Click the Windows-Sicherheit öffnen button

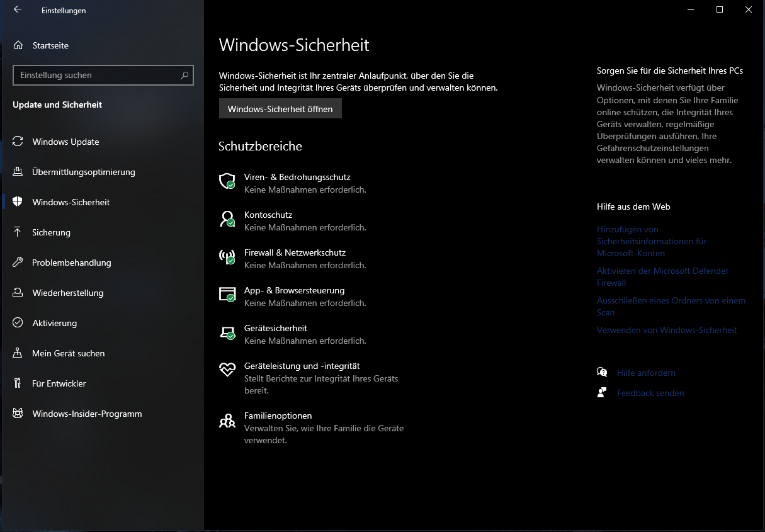coord(280,108)
